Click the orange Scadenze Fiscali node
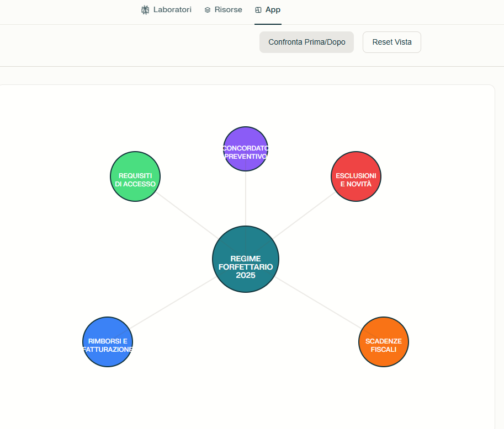 [384, 342]
